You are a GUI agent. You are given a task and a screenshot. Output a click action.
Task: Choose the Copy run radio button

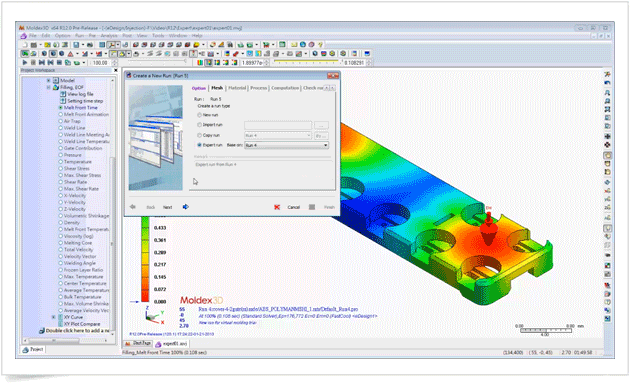(199, 135)
